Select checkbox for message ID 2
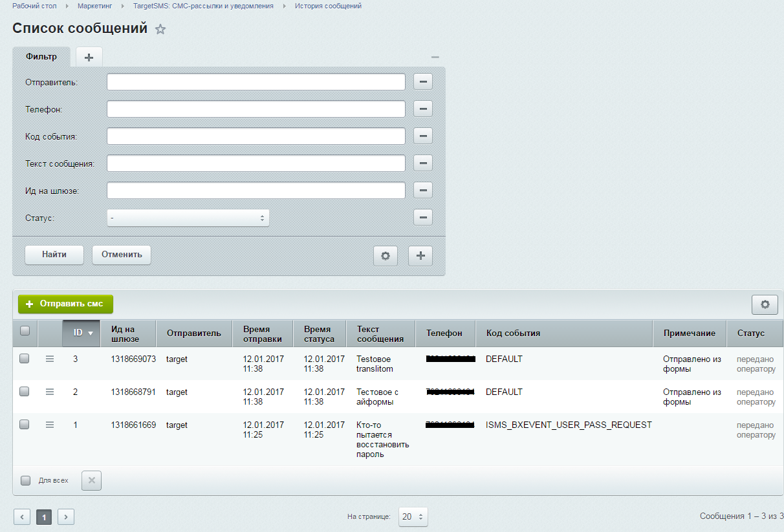Screen dimensions: 784x532 25,392
